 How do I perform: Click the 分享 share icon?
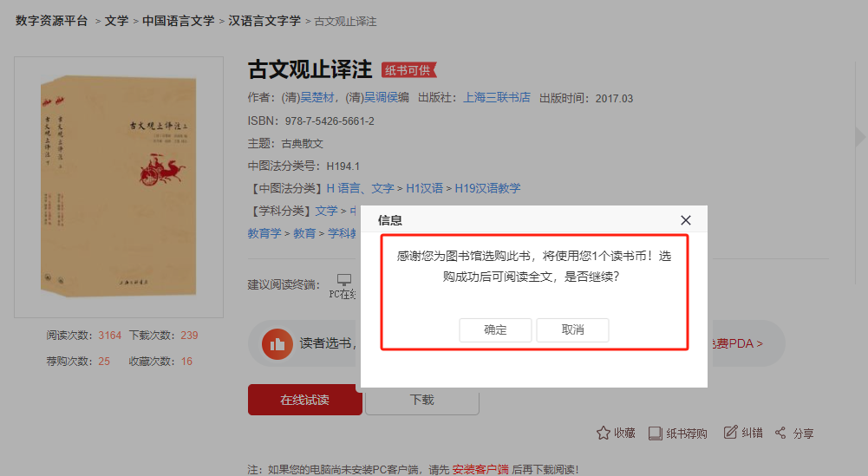coord(780,433)
